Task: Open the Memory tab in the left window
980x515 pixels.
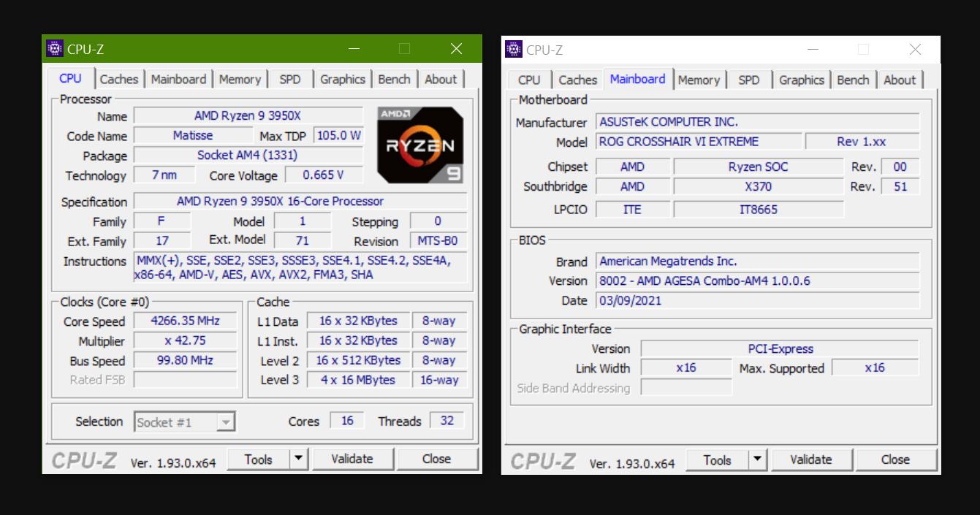Action: tap(240, 79)
